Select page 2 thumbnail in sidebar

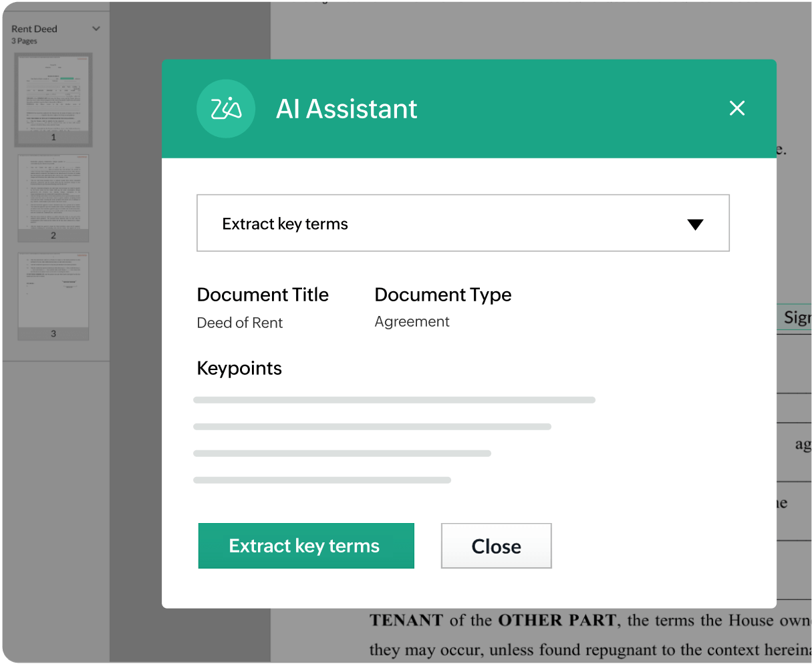[53, 198]
